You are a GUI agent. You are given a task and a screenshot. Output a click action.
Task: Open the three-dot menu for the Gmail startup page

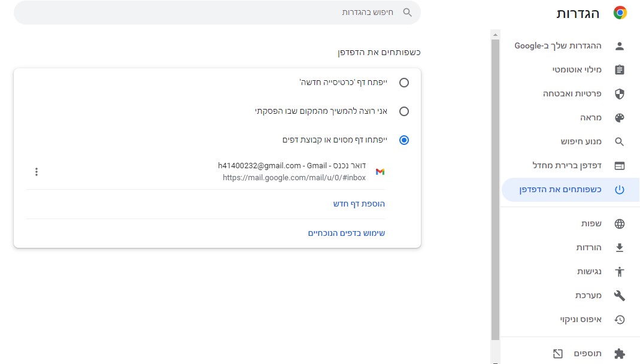(x=37, y=171)
